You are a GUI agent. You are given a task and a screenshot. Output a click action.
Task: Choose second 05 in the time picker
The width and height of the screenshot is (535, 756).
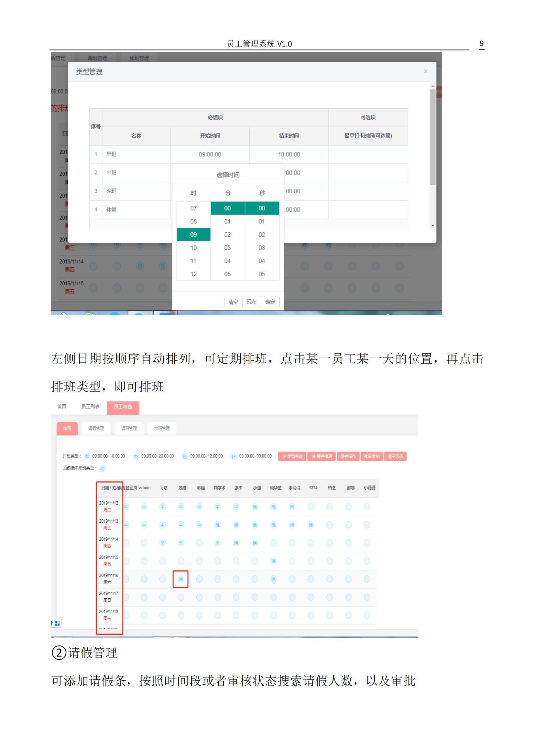(262, 274)
